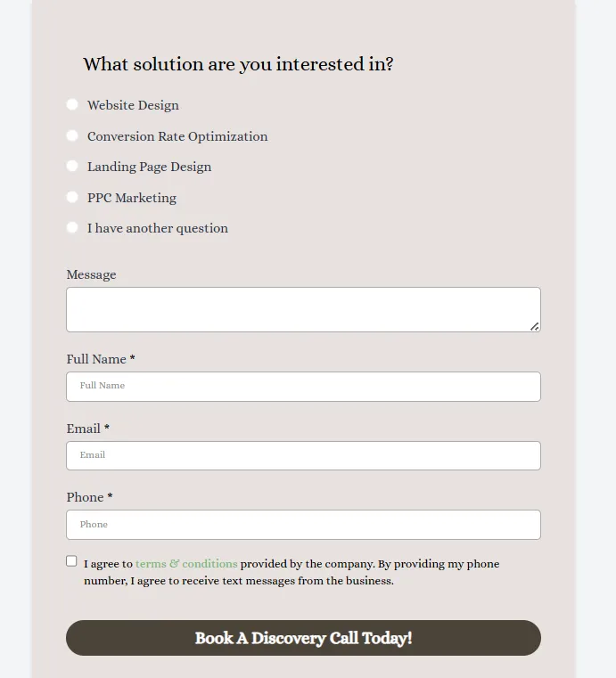The width and height of the screenshot is (616, 678).
Task: Click the Conversion Rate Optimization label
Action: [177, 136]
